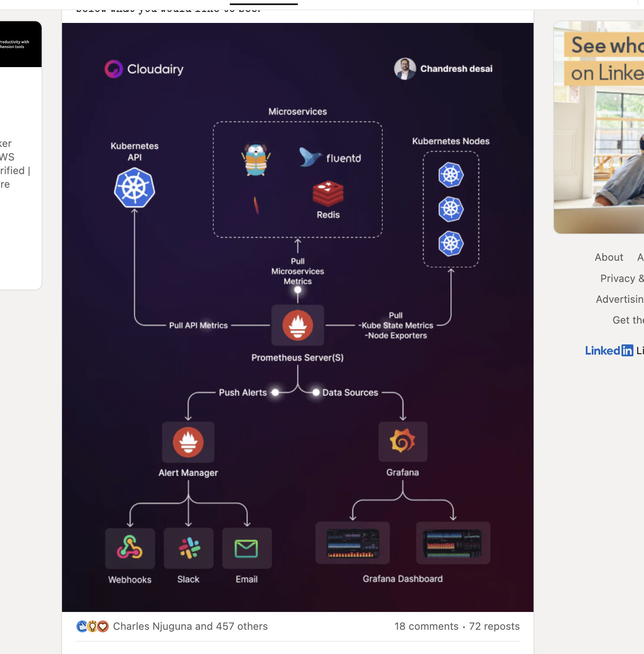Viewport: 644px width, 654px height.
Task: Click the 'Pull API Metrics' label
Action: (198, 325)
